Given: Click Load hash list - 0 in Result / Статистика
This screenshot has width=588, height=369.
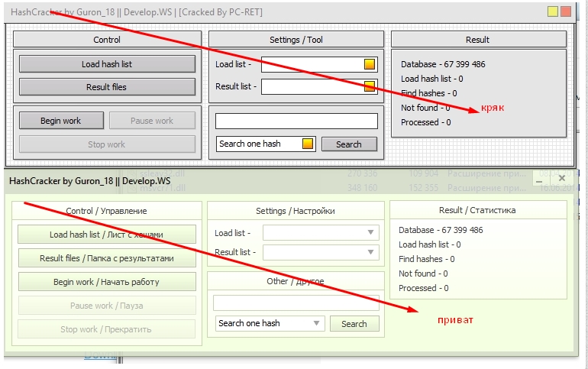Looking at the screenshot, I should (429, 244).
